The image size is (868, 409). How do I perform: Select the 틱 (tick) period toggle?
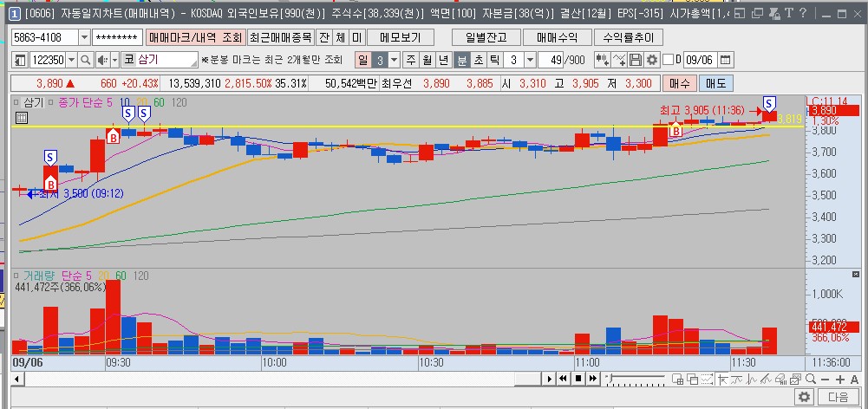[x=495, y=60]
